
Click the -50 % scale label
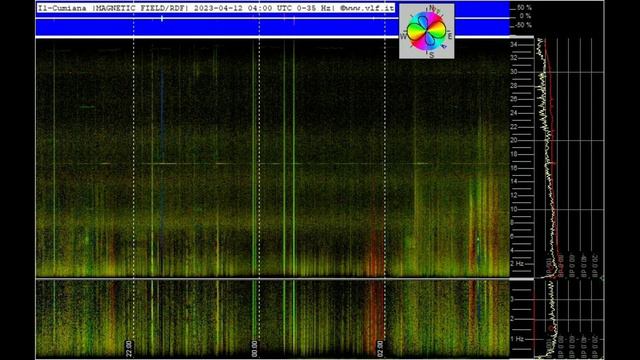[x=523, y=25]
